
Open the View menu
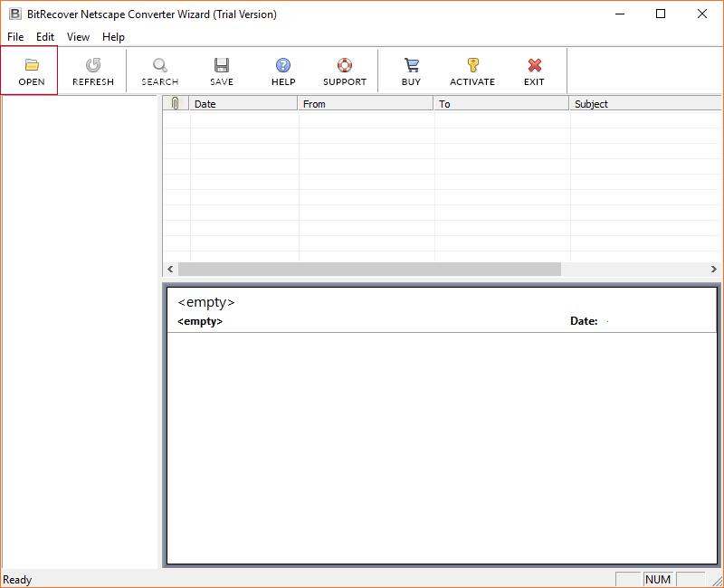(78, 37)
